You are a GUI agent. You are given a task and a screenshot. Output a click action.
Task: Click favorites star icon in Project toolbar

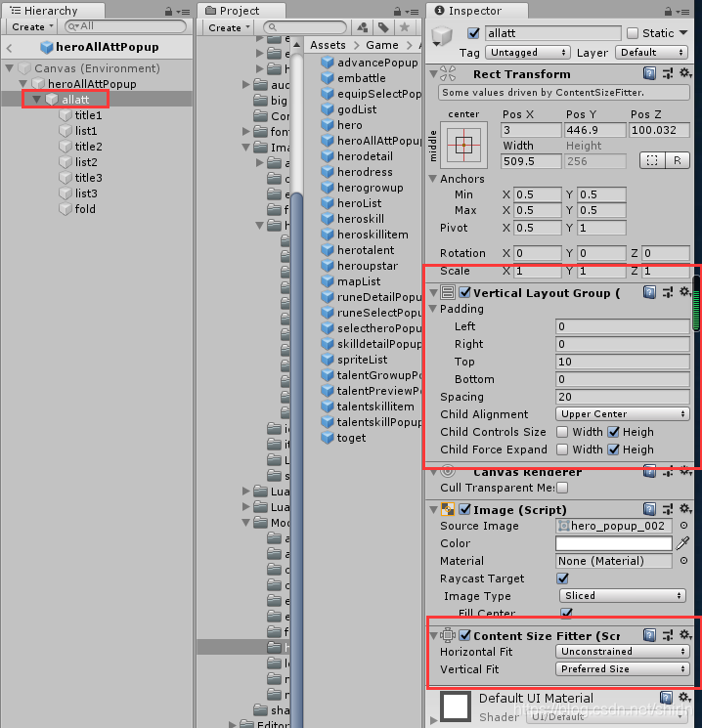(405, 27)
